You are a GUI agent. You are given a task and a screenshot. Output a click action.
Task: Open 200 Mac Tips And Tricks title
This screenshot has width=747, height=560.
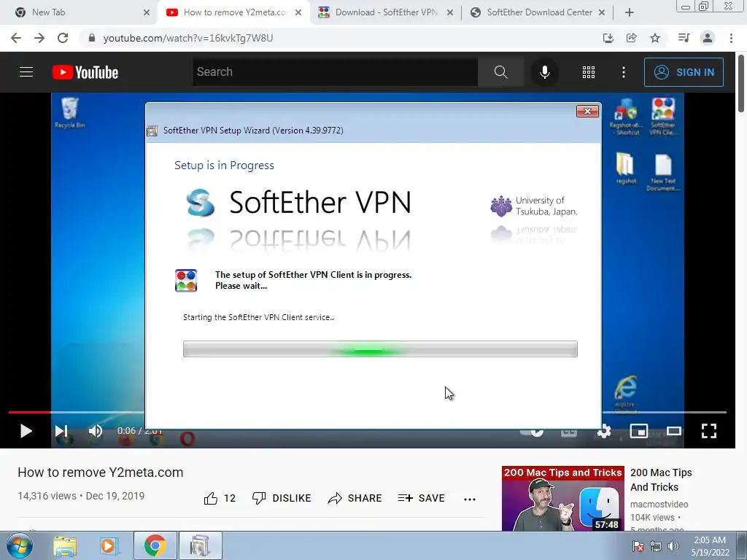click(661, 480)
